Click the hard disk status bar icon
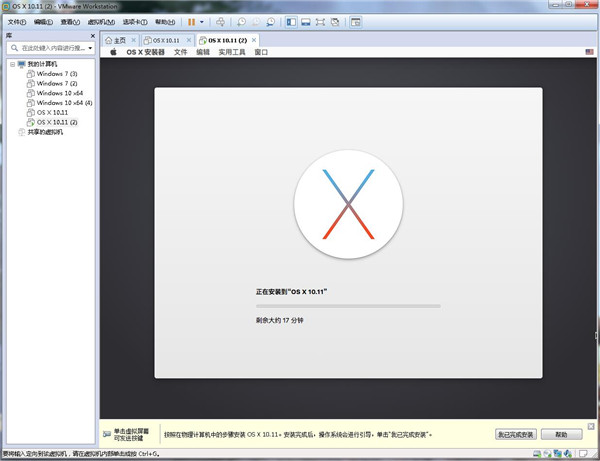Image resolution: width=600 pixels, height=461 pixels. [537, 454]
